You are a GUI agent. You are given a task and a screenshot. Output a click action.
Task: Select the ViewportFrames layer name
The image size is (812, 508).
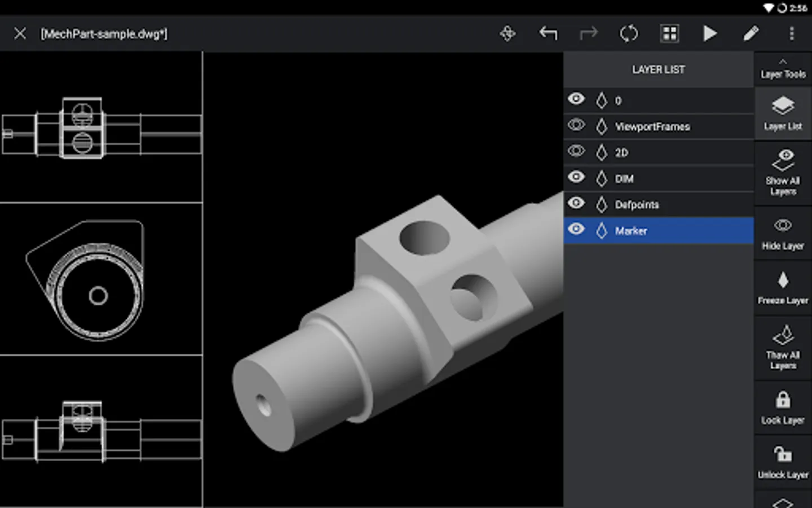(x=652, y=127)
